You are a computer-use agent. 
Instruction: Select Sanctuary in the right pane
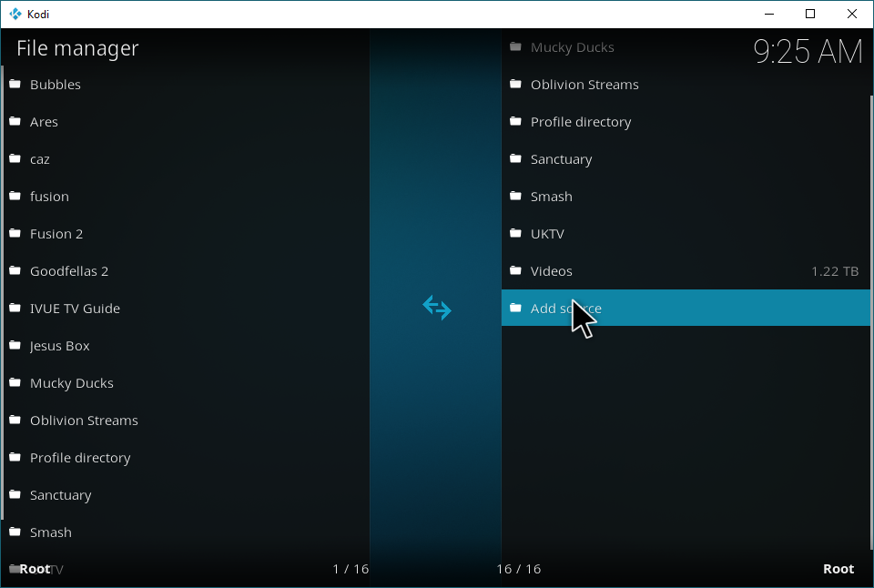561,159
